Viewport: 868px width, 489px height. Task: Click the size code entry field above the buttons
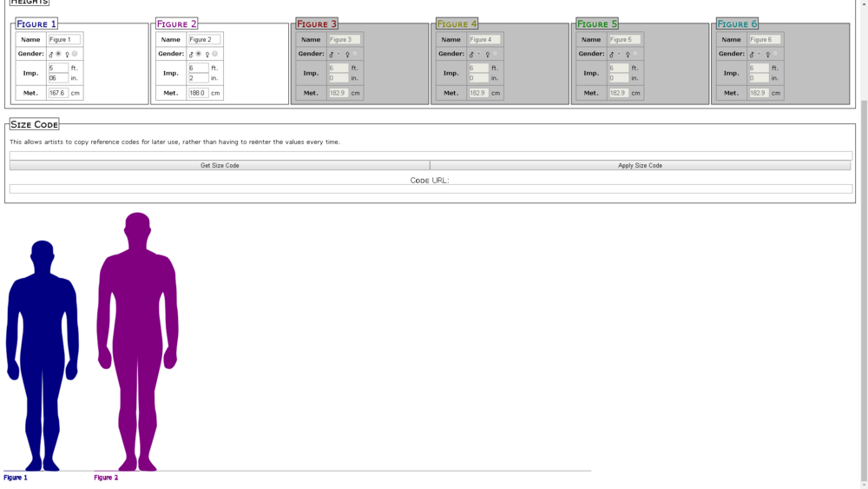pos(431,156)
